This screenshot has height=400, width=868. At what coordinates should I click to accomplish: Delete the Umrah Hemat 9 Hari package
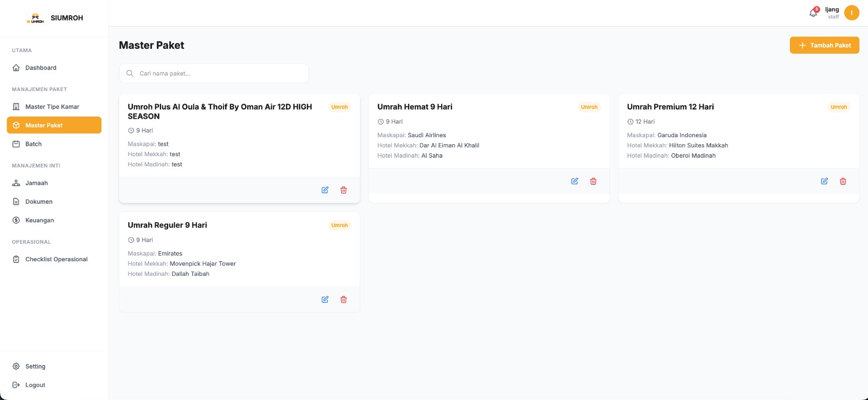click(x=593, y=181)
